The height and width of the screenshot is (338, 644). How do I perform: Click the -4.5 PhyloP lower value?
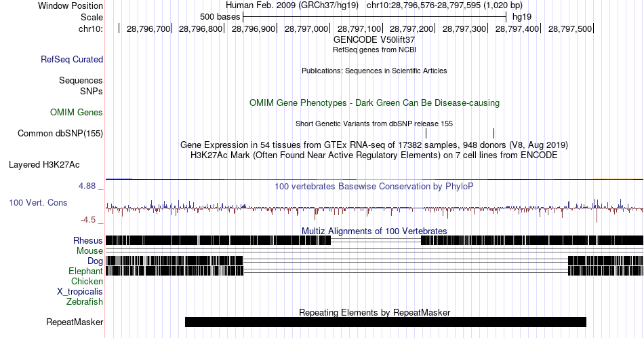click(88, 220)
